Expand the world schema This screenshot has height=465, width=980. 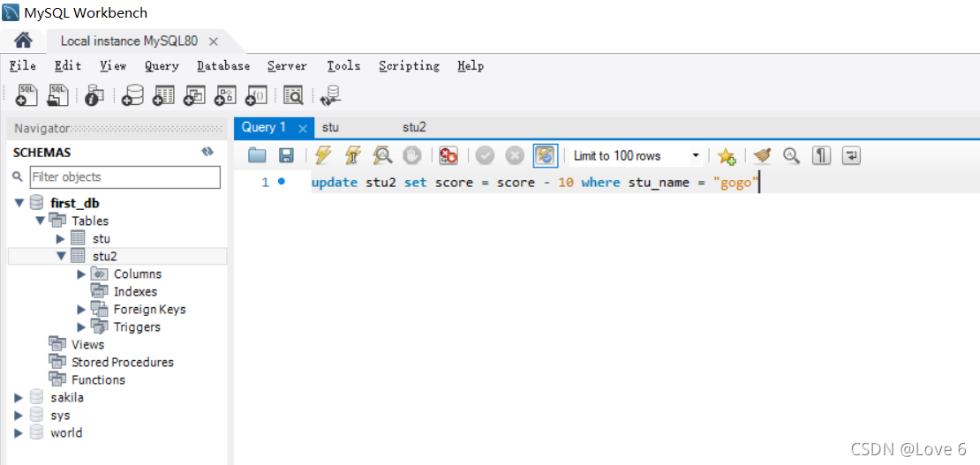click(x=19, y=433)
